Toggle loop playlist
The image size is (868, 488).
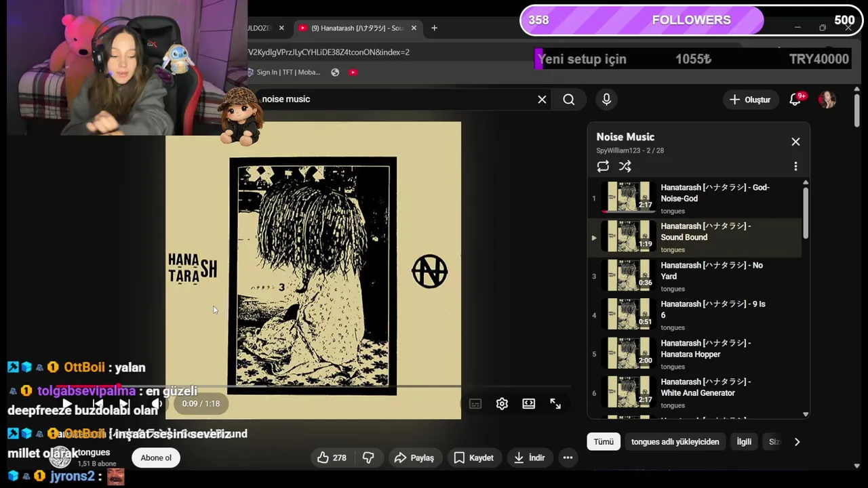(603, 166)
